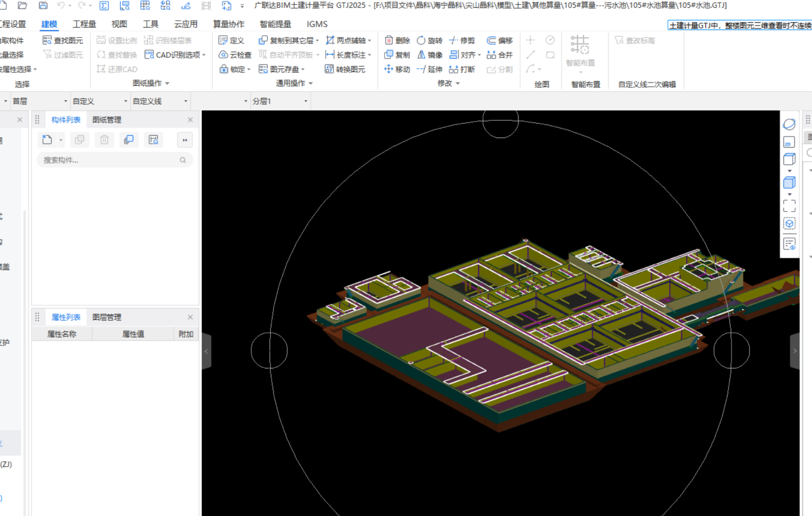Undo the last action

[x=61, y=6]
